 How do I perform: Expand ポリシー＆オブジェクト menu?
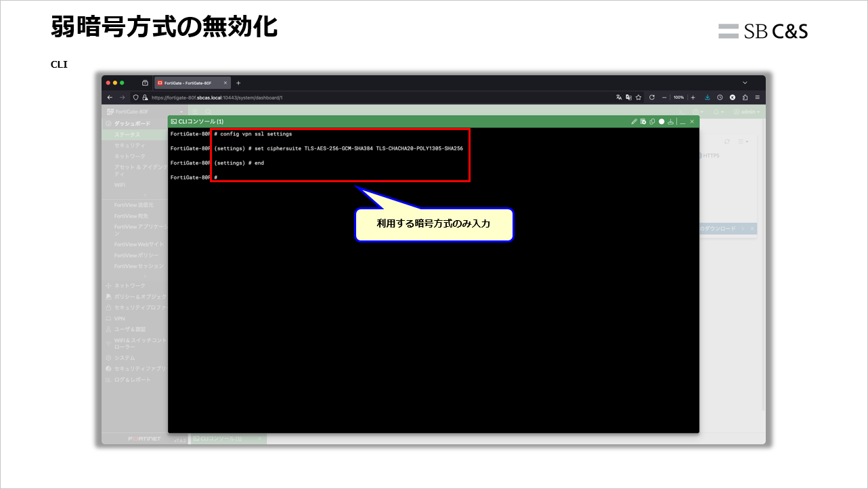[135, 296]
